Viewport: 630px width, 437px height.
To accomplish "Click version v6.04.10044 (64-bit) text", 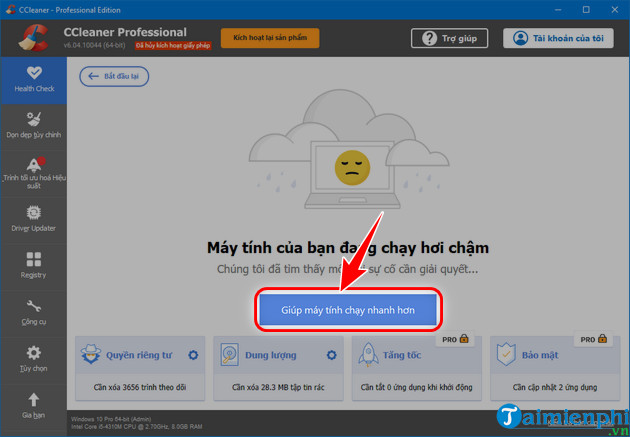I will tap(94, 45).
